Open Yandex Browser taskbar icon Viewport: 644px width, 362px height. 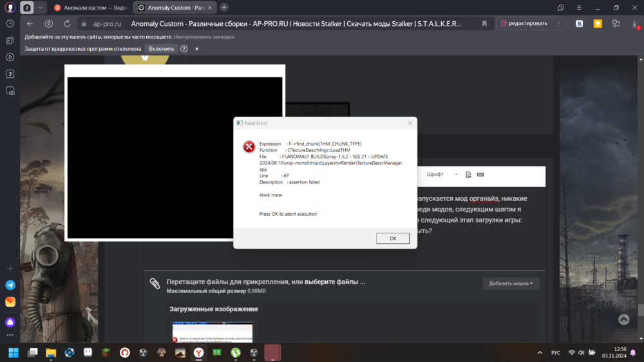point(199,352)
